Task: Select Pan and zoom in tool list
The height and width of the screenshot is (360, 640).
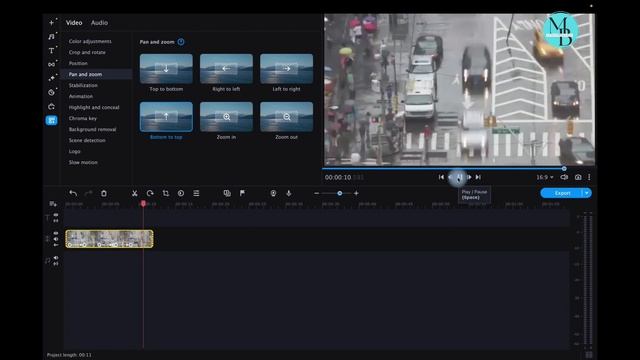Action: coord(85,74)
